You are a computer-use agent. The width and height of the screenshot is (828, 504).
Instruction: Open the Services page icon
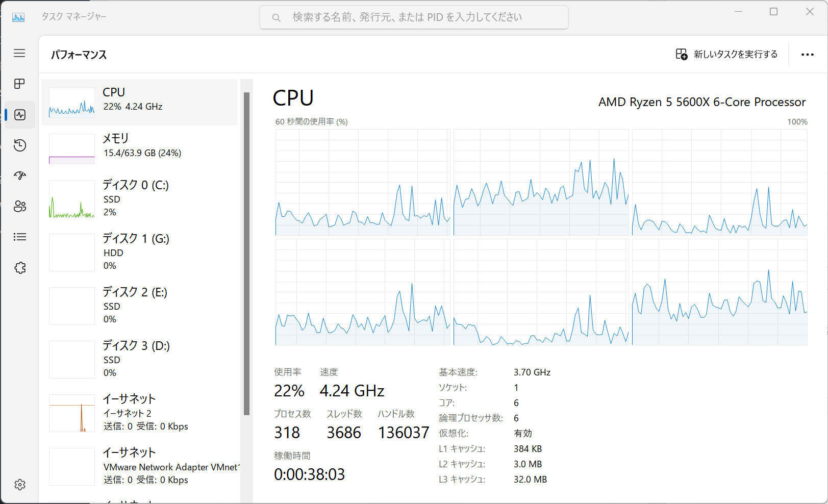click(20, 268)
